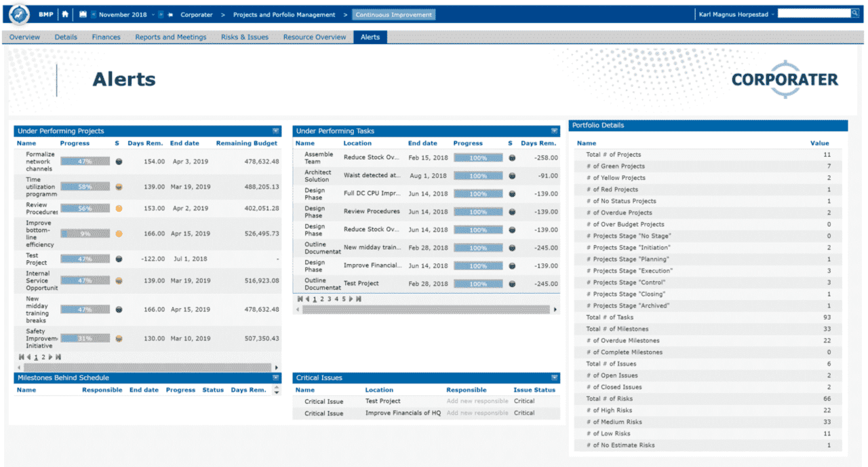Viewport: 868px width, 467px height.
Task: Open the November 2018 period dropdown
Action: (153, 14)
